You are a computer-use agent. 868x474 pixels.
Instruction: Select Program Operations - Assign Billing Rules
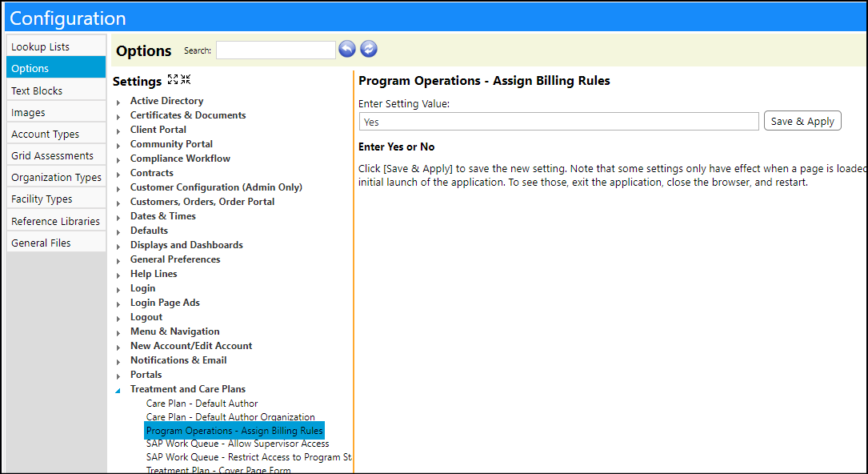[234, 431]
